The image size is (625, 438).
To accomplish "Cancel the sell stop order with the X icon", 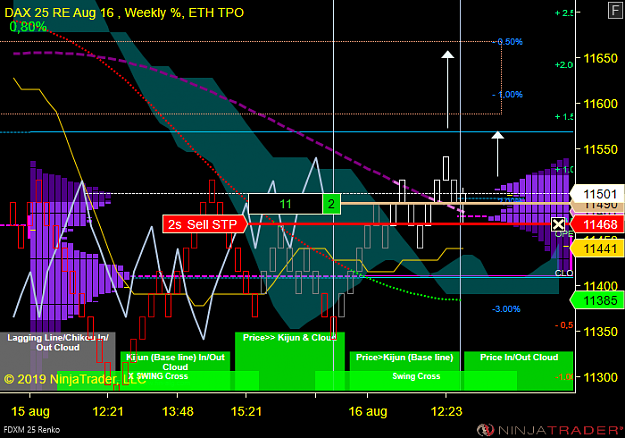I will 558,224.
